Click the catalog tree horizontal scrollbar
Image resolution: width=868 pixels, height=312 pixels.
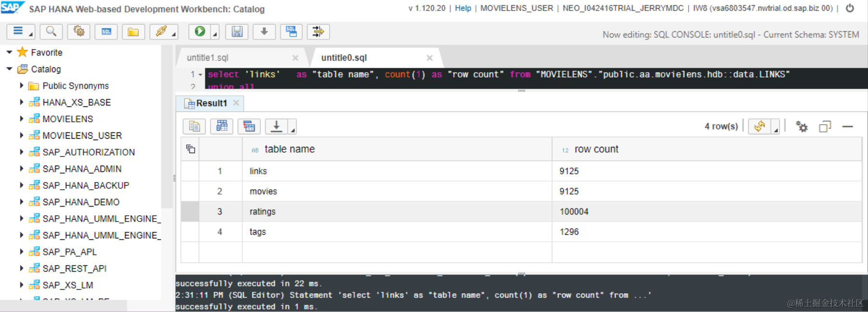point(64,305)
